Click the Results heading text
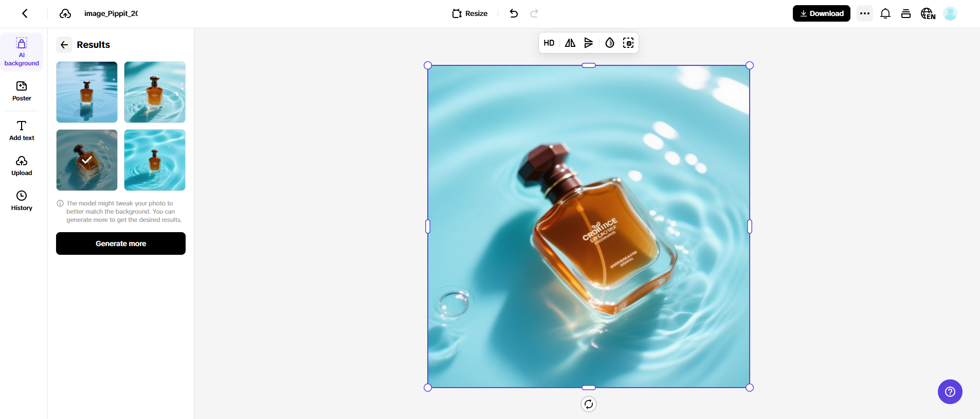 coord(94,45)
